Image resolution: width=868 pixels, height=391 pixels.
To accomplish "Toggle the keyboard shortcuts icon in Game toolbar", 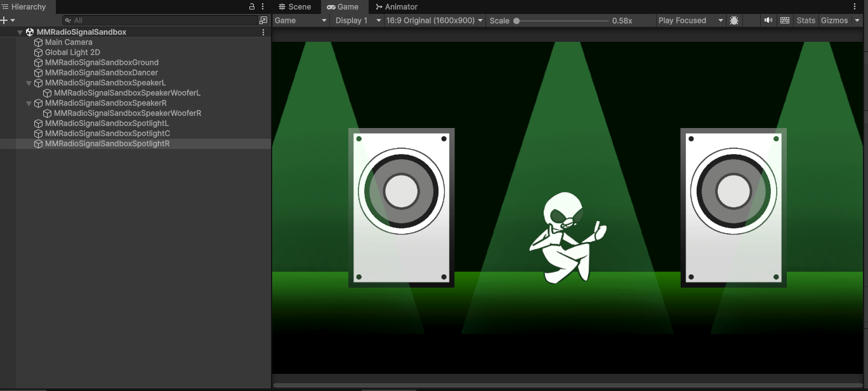I will point(785,20).
